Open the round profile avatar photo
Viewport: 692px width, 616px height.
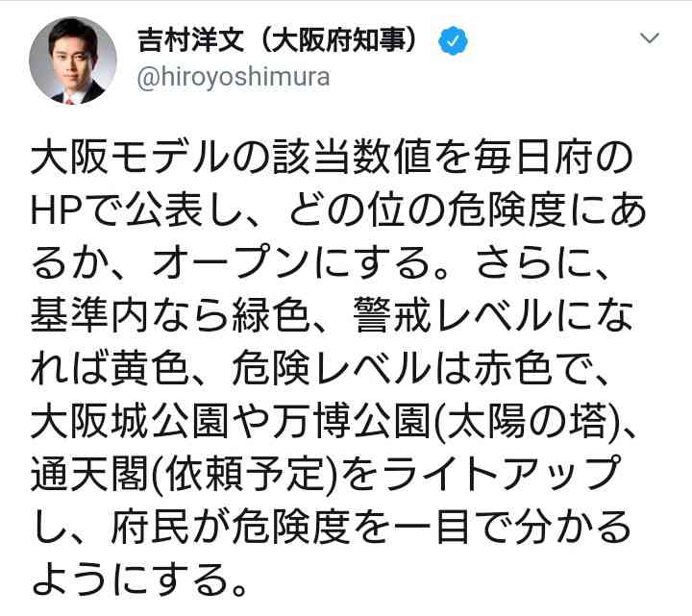(73, 61)
